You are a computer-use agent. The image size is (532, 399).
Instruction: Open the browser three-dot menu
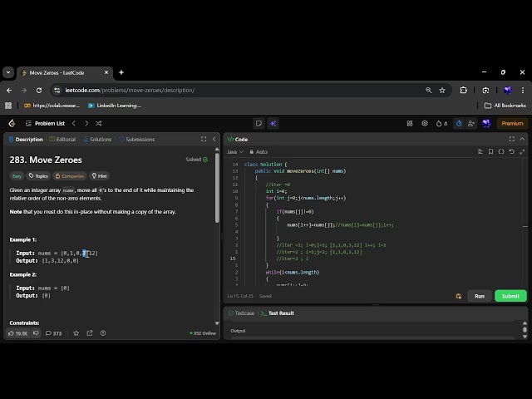pyautogui.click(x=523, y=91)
